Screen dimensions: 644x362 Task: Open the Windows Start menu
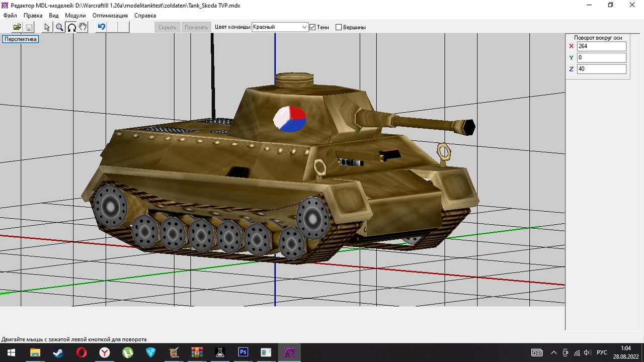click(10, 353)
